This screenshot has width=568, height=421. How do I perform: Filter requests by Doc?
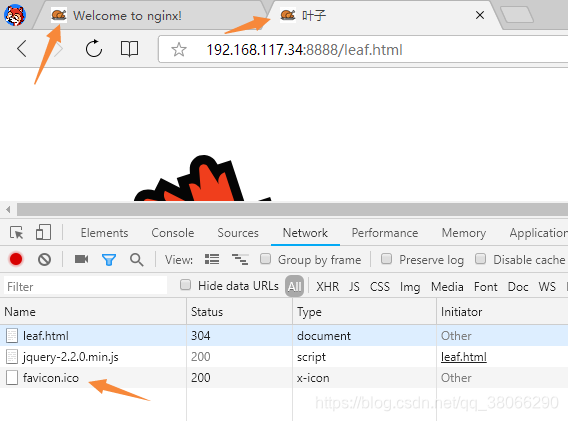pos(518,287)
